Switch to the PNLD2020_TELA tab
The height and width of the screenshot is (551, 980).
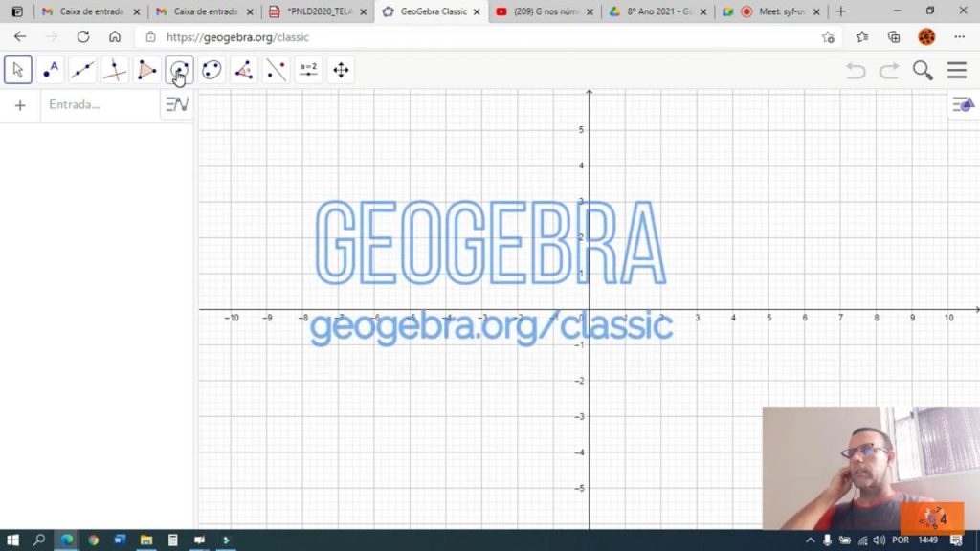318,11
